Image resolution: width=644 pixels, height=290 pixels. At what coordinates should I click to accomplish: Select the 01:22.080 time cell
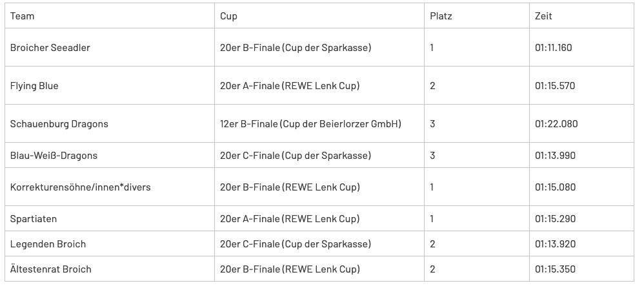click(556, 124)
